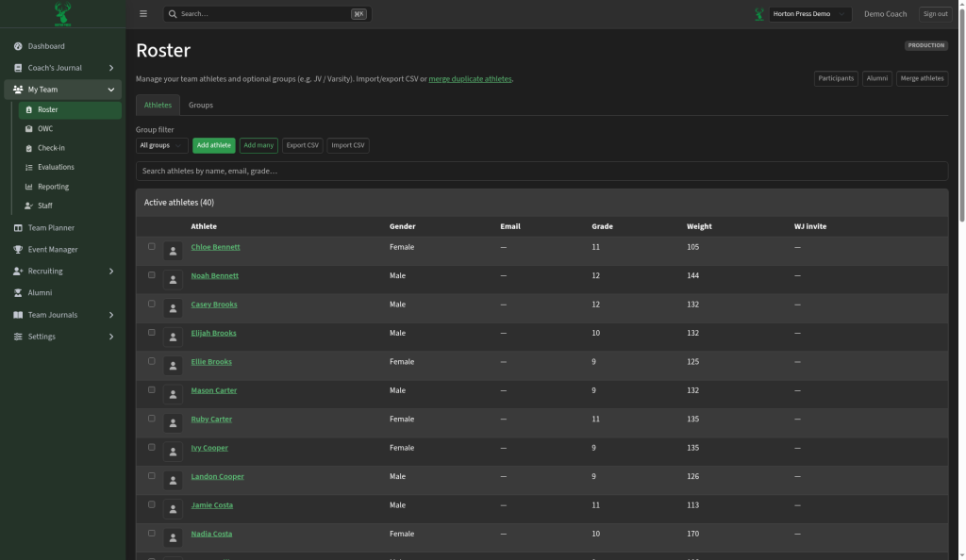Click the Coach's Journal book icon
The width and height of the screenshot is (966, 560).
18,68
